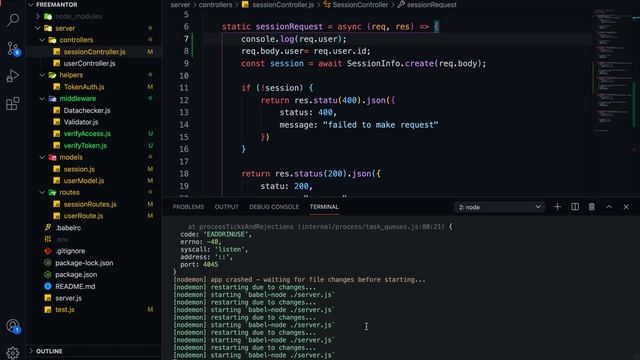640x360 pixels.
Task: Click 'sessionRequest' in the breadcrumb
Action: (x=432, y=5)
